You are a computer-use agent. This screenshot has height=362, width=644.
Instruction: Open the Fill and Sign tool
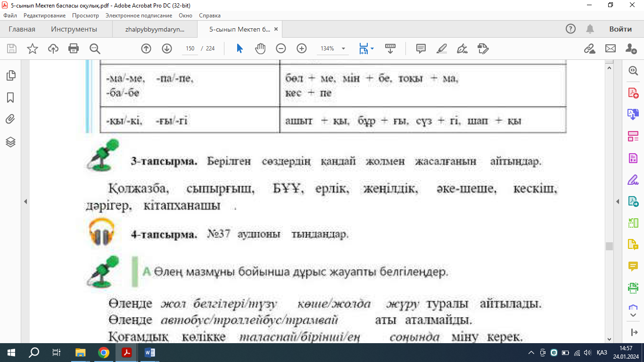pyautogui.click(x=633, y=180)
